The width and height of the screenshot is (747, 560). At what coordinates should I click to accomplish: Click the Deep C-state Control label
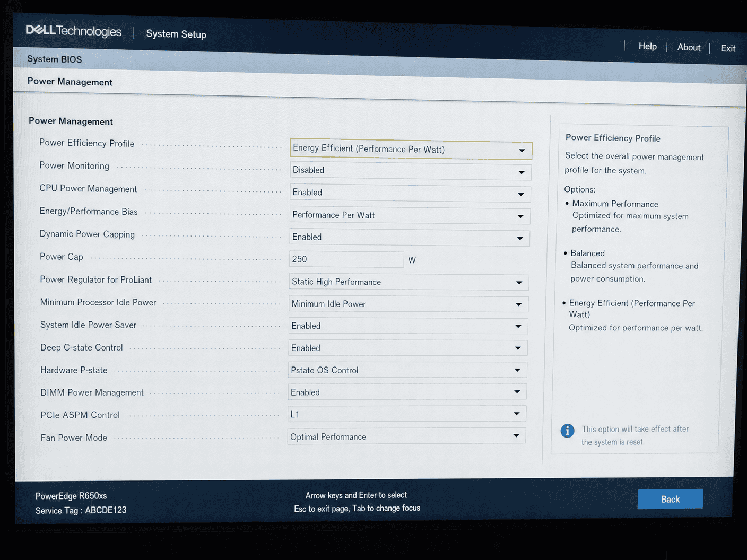tap(82, 347)
